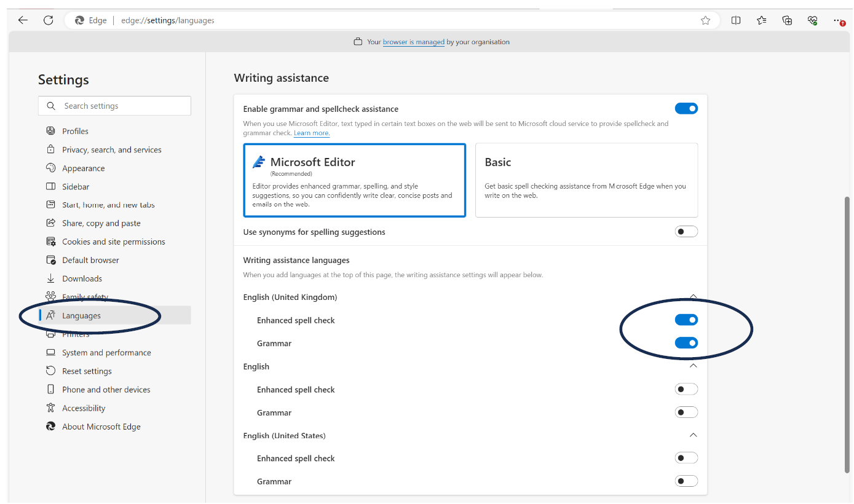This screenshot has height=504, width=854.
Task: Enable synonyms for spelling suggestions
Action: point(686,231)
